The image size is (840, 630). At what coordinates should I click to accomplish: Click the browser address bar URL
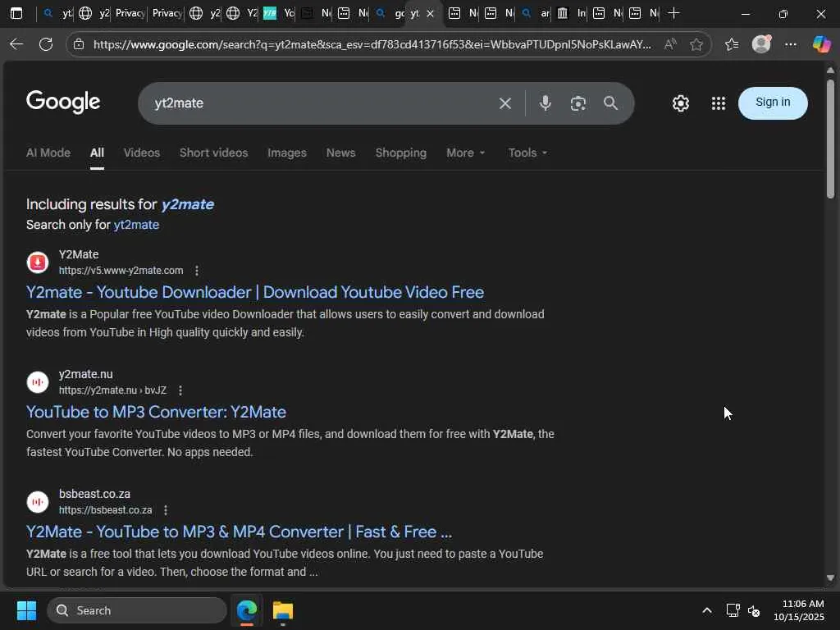(x=372, y=44)
